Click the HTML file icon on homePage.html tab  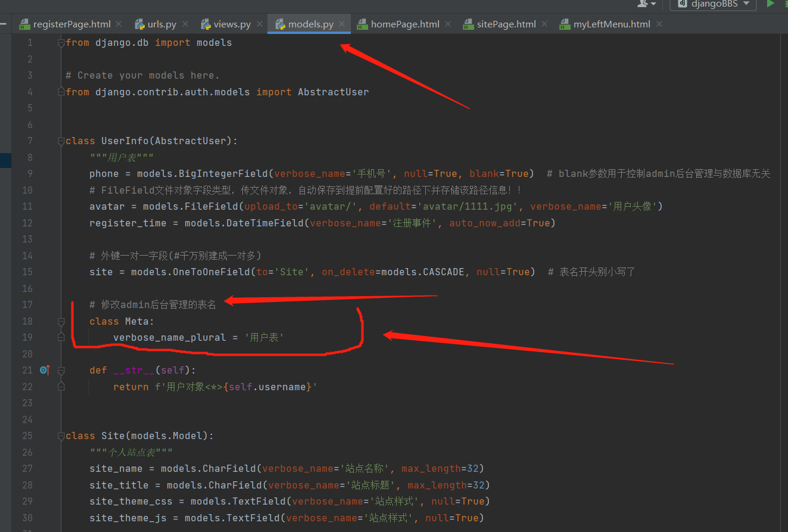pyautogui.click(x=362, y=24)
